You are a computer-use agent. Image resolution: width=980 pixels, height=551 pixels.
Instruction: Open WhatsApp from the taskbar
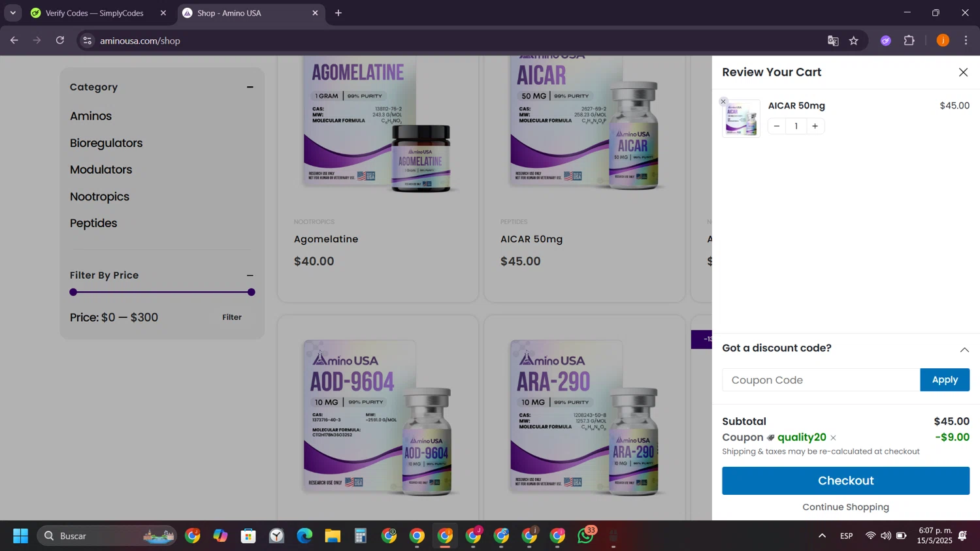pyautogui.click(x=586, y=536)
